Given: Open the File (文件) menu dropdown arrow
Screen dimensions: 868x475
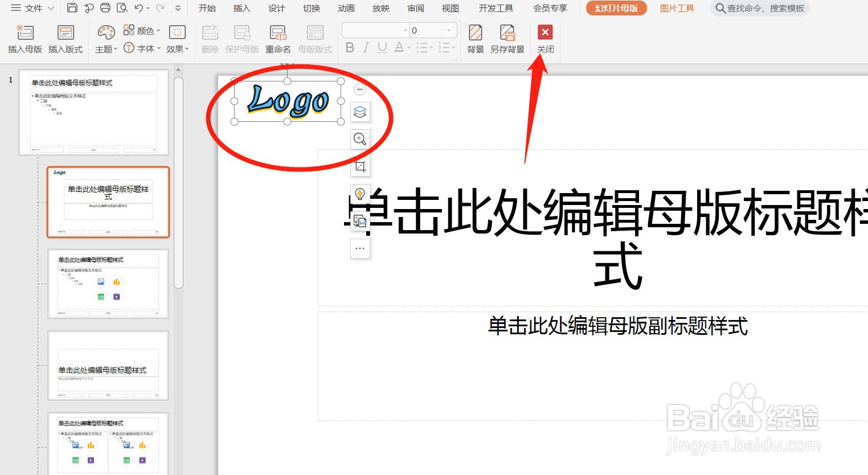Looking at the screenshot, I should point(51,8).
